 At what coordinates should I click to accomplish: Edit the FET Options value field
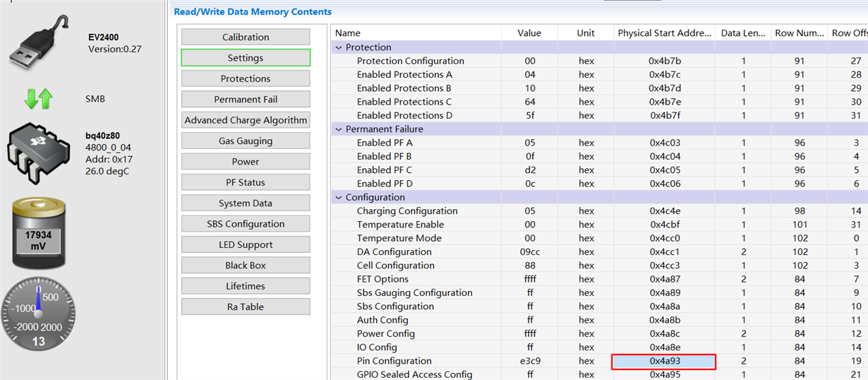(x=529, y=279)
